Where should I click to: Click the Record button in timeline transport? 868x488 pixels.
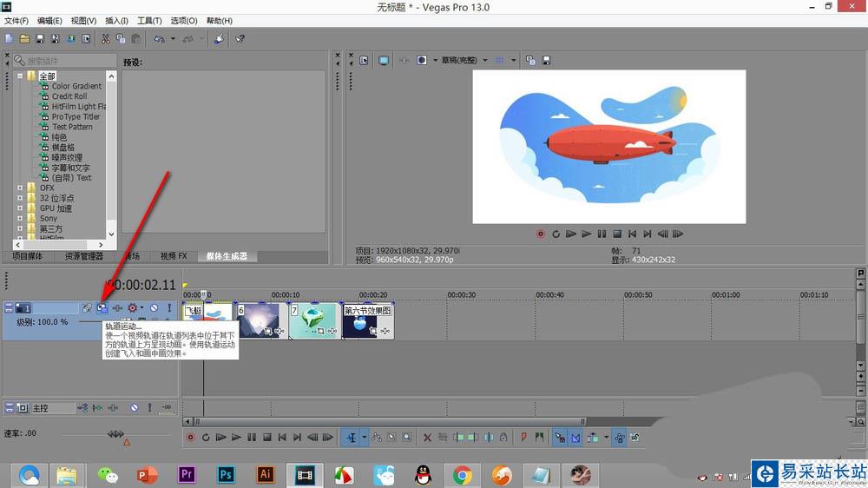tap(190, 437)
